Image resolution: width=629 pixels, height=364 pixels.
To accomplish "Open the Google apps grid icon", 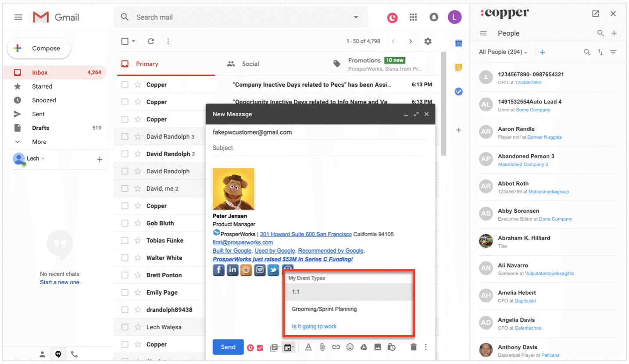I will [413, 17].
